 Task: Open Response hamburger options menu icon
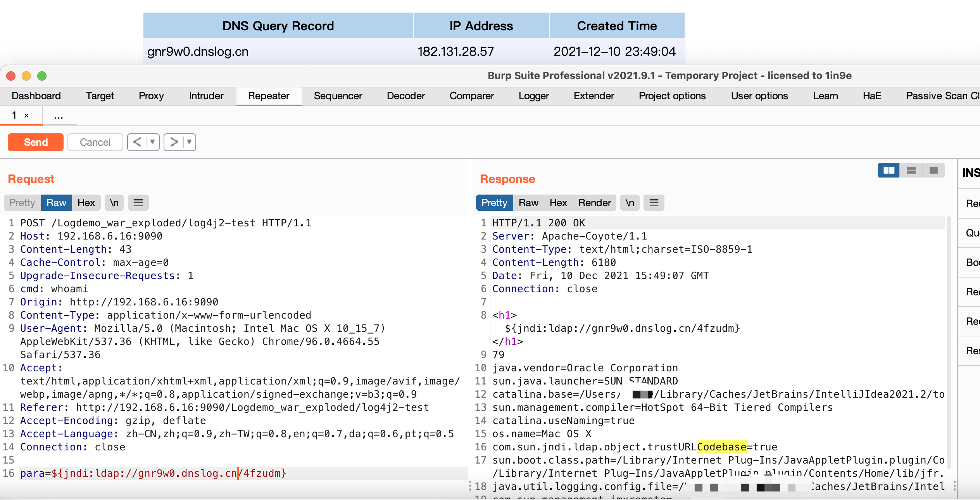tap(654, 203)
